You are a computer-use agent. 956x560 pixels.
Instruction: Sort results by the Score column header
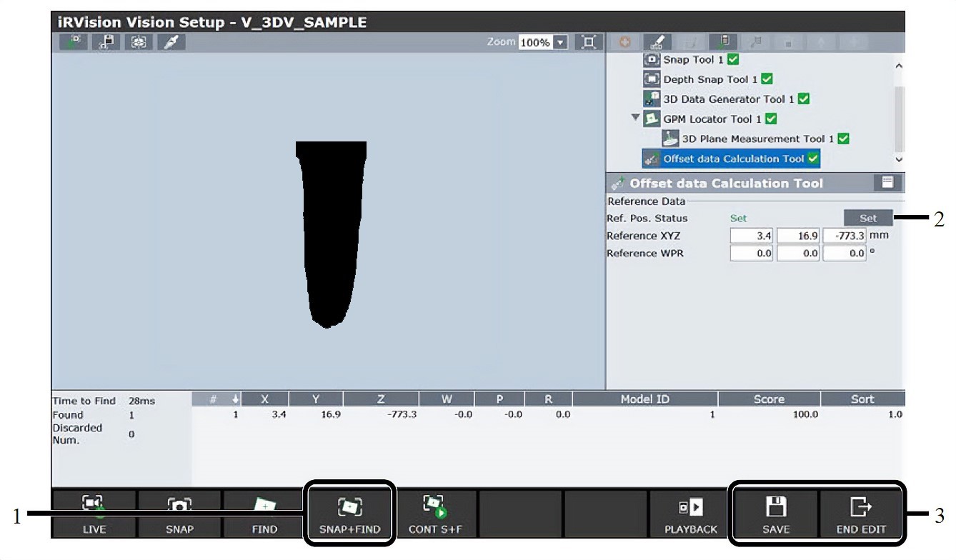(x=769, y=399)
